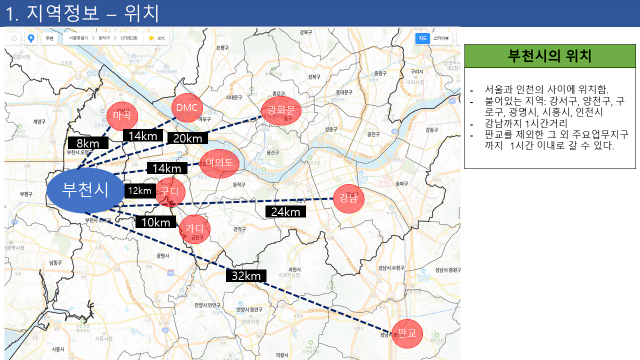This screenshot has height=360, width=640.
Task: Select 서울특별시 in the map breadcrumb
Action: (78, 38)
